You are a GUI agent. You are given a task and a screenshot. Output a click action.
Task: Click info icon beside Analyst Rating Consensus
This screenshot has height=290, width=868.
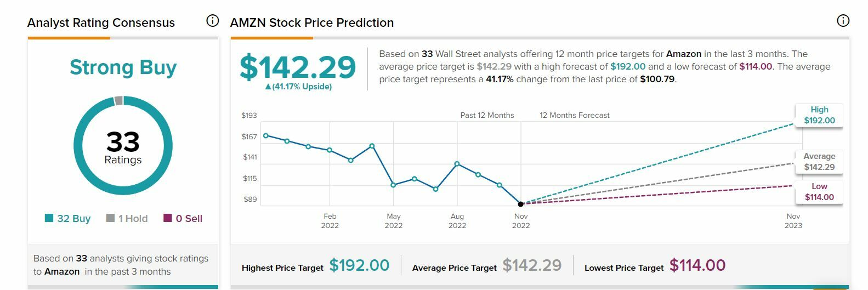tap(212, 21)
